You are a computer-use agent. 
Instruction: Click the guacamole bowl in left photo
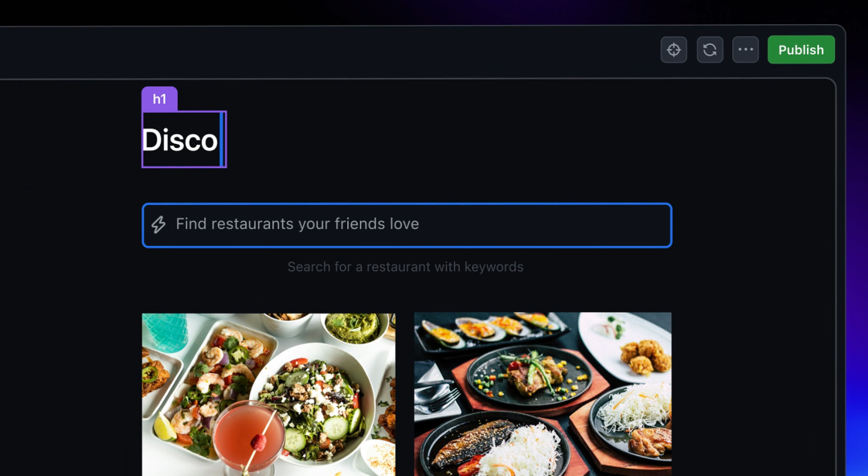click(352, 330)
